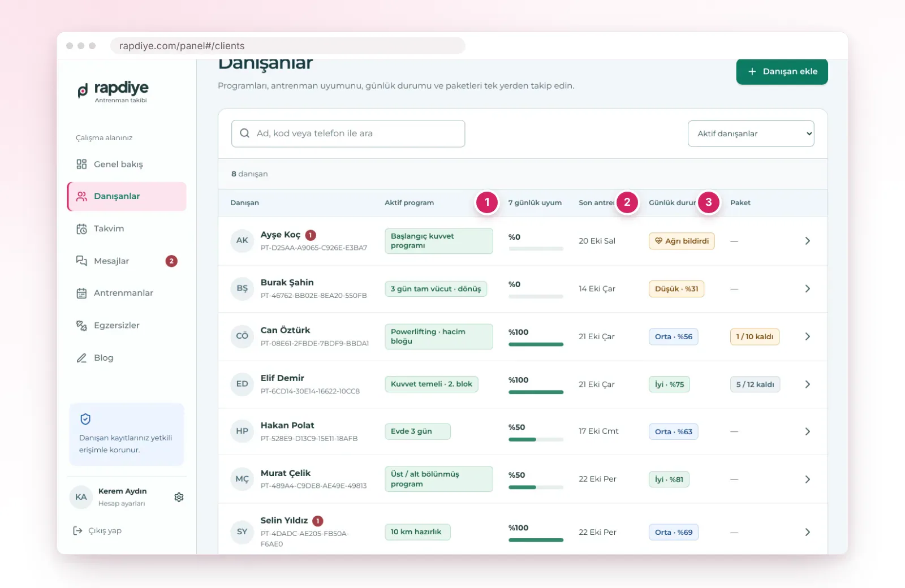Expand Elif Demir row chevron
Screen dimensions: 905x588
pyautogui.click(x=807, y=384)
